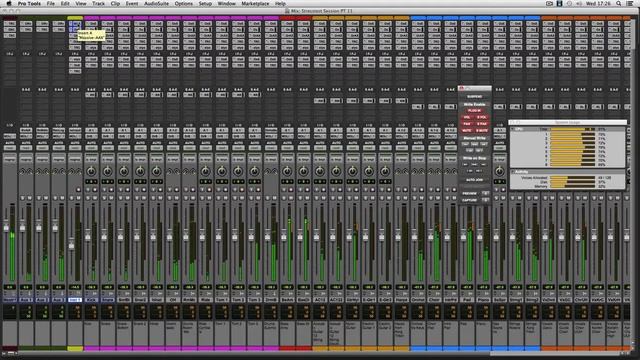The image size is (640, 360).
Task: Open the Massive insert on Inst 1
Action: click(x=75, y=24)
